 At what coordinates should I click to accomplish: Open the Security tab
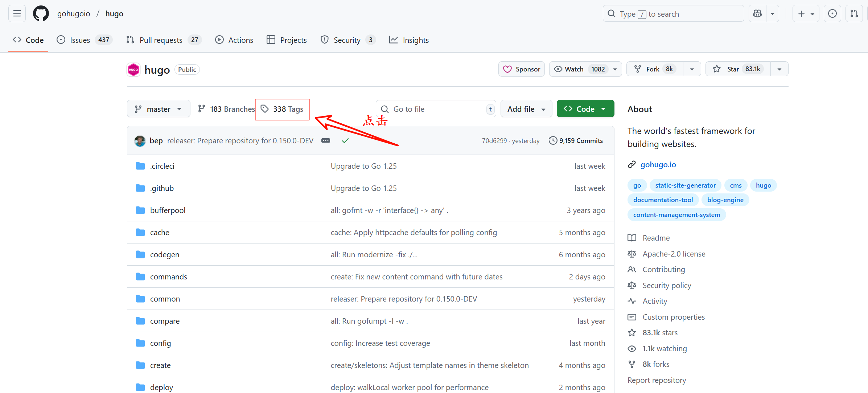pyautogui.click(x=348, y=40)
